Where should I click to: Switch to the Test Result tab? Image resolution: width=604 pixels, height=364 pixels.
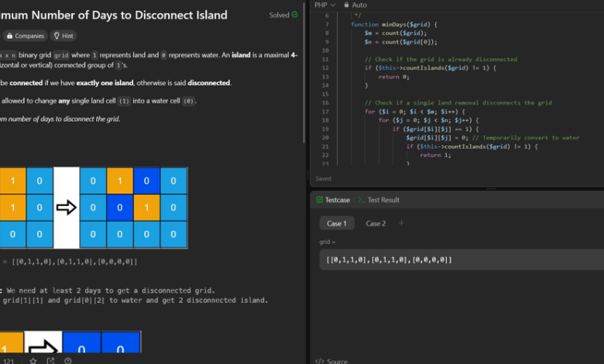tap(378, 200)
